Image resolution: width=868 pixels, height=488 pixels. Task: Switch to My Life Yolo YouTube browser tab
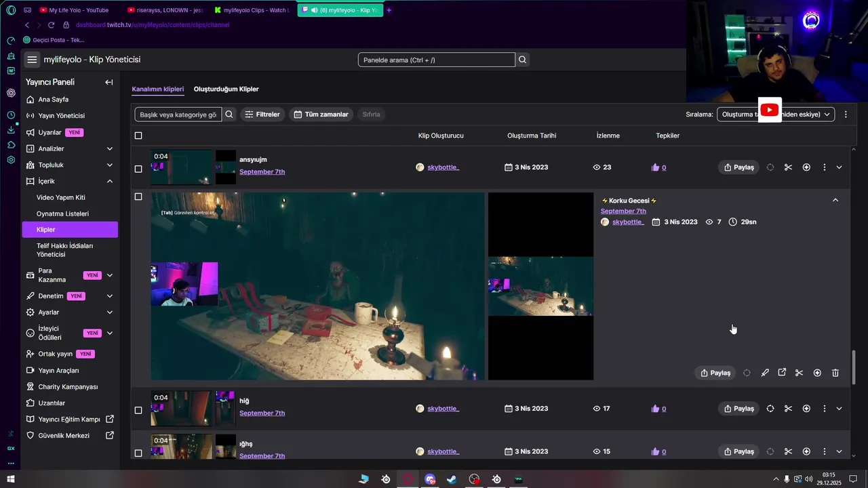(78, 10)
